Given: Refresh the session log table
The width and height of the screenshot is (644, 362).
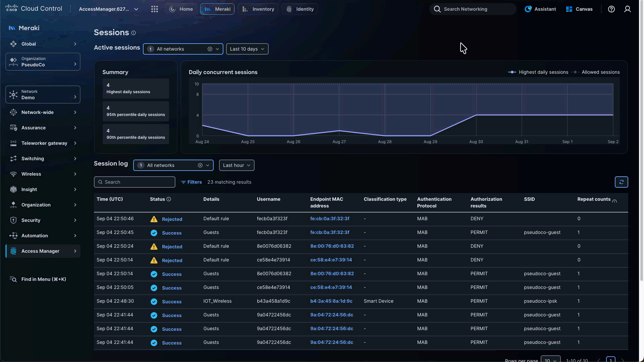Looking at the screenshot, I should coord(622,182).
